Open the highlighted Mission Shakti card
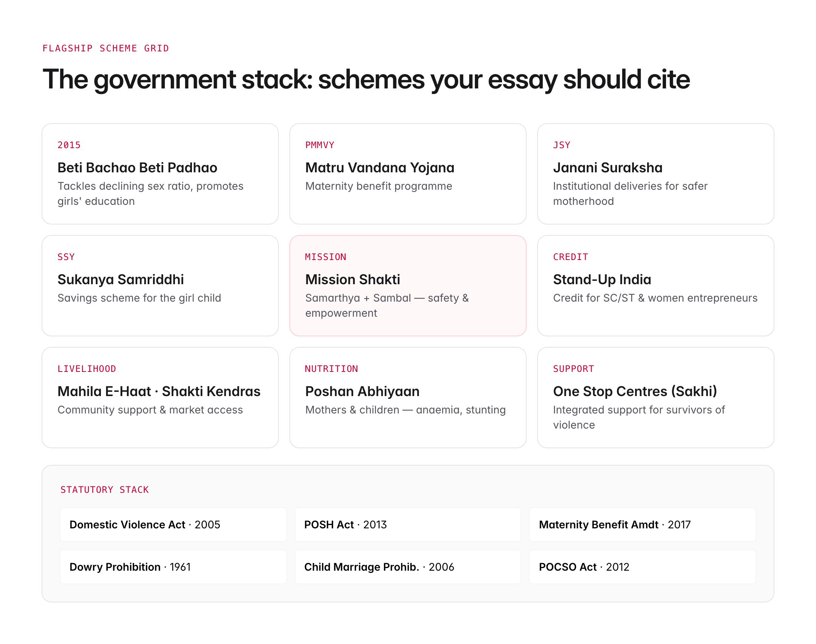816x644 pixels. (x=408, y=286)
